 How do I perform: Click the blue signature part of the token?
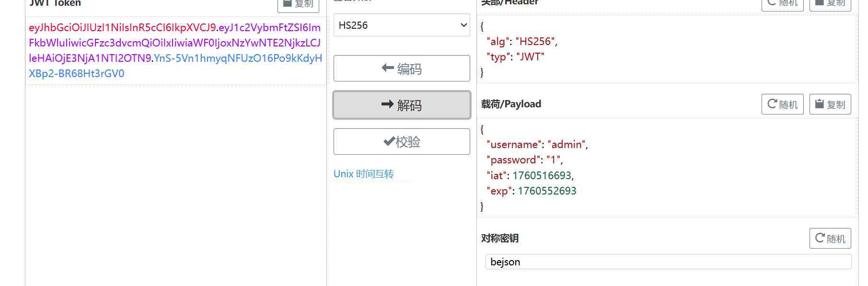[76, 74]
